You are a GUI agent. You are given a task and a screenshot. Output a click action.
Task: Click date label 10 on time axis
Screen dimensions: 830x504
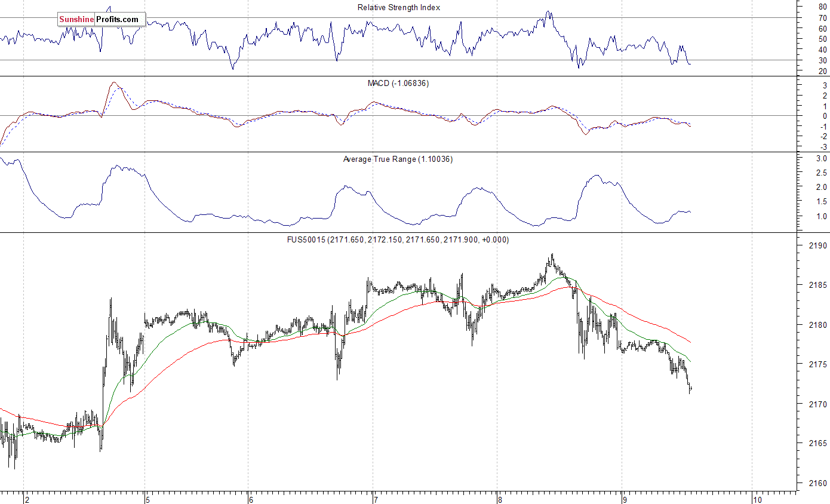point(757,499)
